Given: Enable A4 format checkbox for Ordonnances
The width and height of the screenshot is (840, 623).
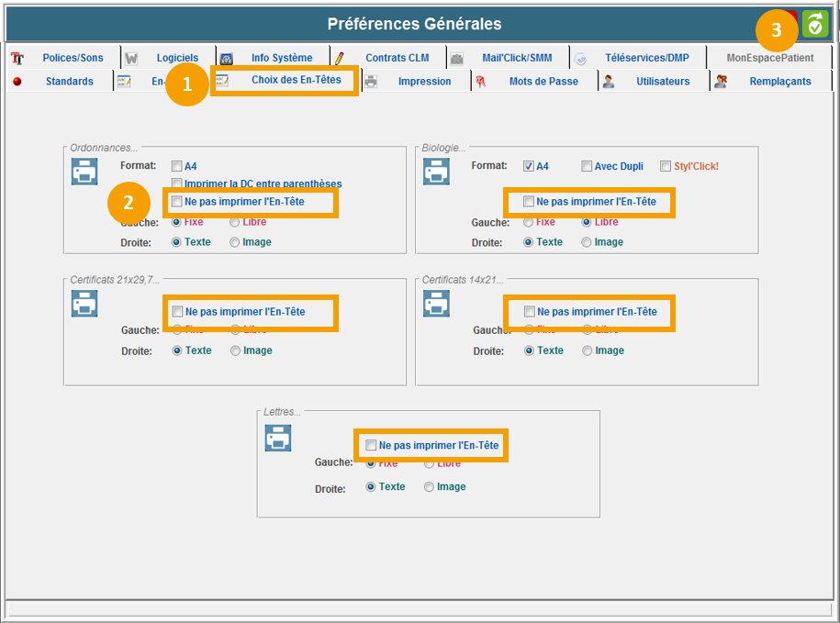Looking at the screenshot, I should (x=176, y=166).
